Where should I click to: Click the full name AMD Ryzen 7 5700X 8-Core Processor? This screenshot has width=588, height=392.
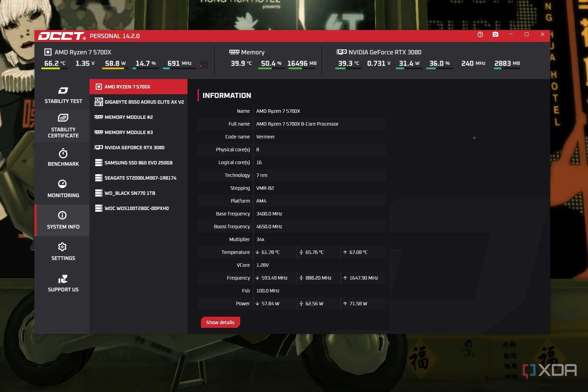[297, 124]
